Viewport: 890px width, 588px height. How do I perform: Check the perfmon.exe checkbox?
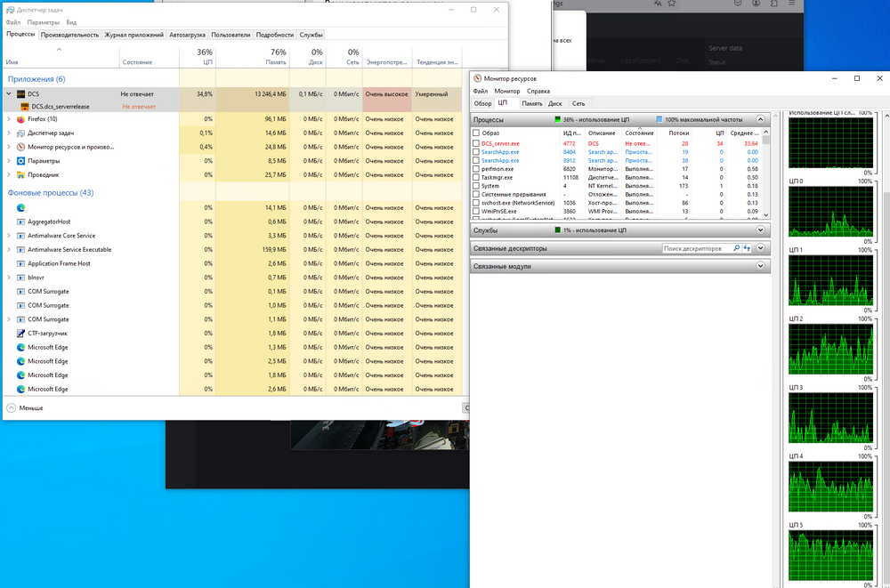point(476,169)
